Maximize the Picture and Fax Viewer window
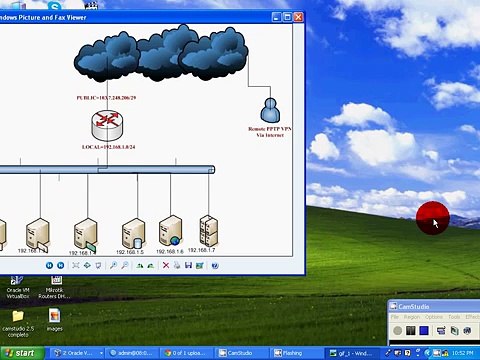480x360 pixels. (x=287, y=17)
